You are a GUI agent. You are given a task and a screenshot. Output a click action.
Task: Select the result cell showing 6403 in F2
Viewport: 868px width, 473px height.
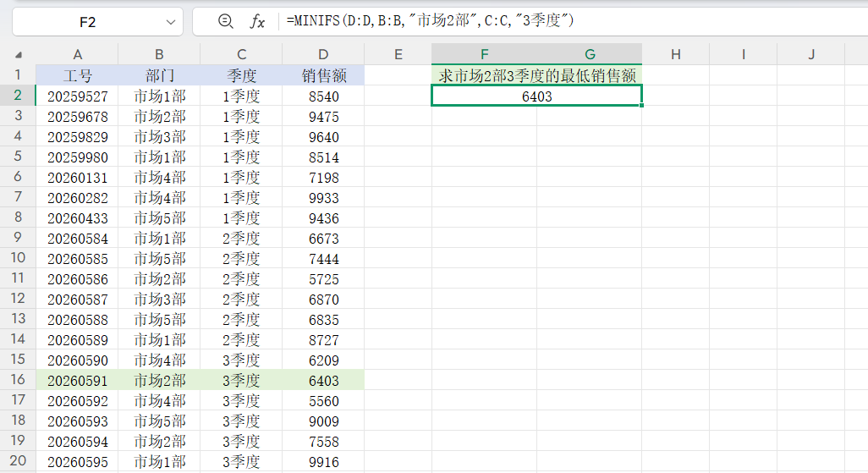(536, 96)
